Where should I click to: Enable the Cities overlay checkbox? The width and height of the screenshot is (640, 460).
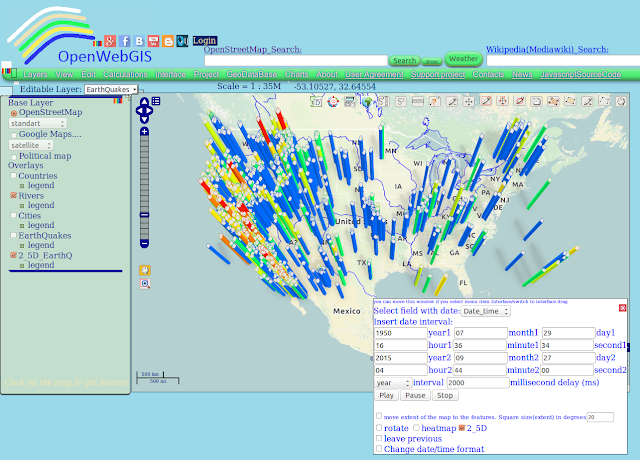[13, 215]
